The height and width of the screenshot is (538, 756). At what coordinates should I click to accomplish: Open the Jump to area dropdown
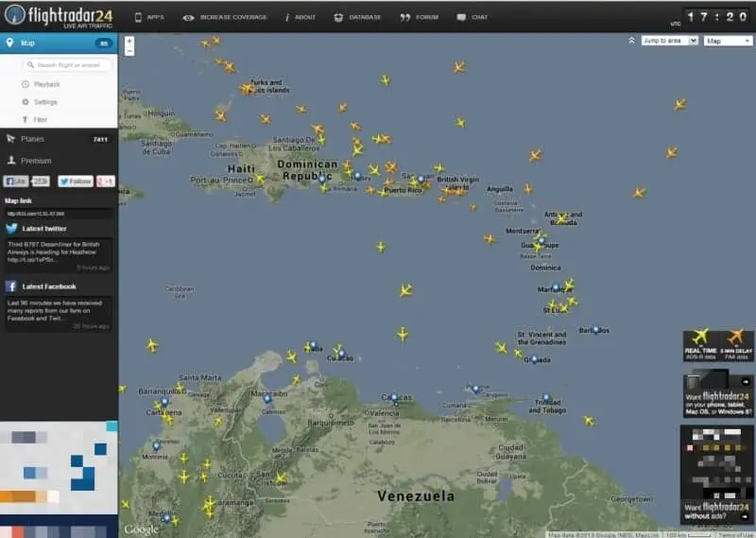[x=669, y=41]
